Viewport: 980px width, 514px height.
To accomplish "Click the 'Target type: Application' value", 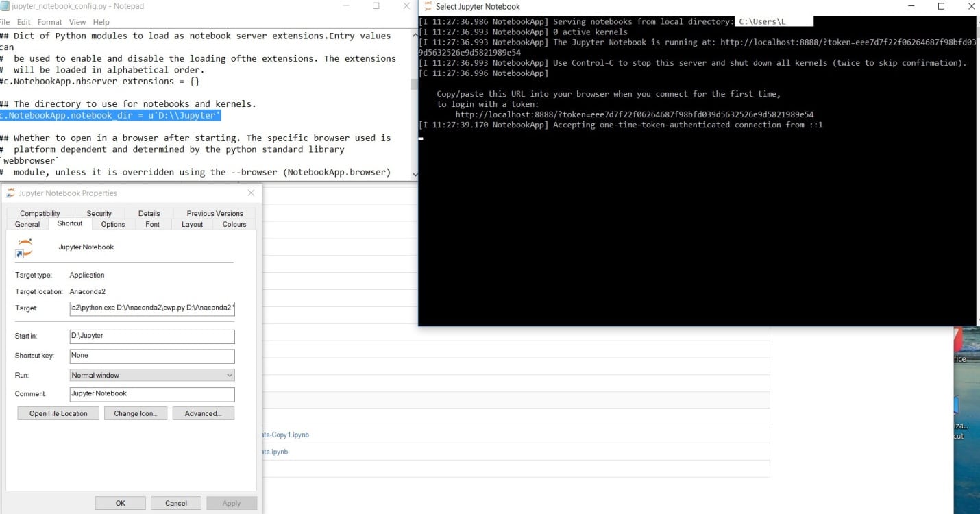I will (x=87, y=275).
